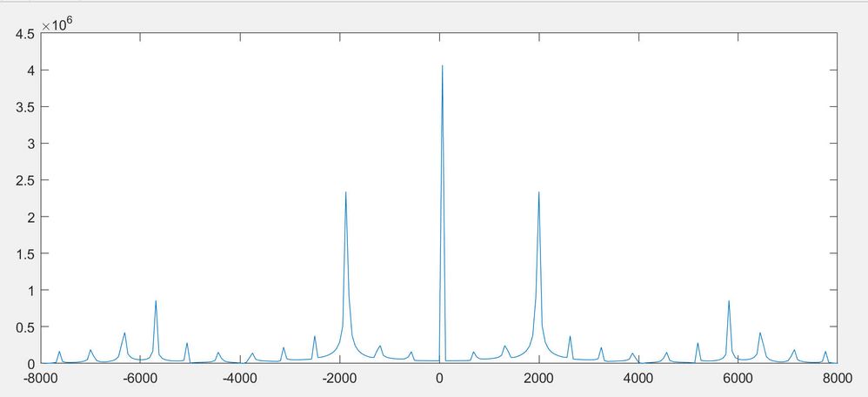Screen dimensions: 868x397
Task: Click the -4000 label on x-axis
Action: point(241,379)
